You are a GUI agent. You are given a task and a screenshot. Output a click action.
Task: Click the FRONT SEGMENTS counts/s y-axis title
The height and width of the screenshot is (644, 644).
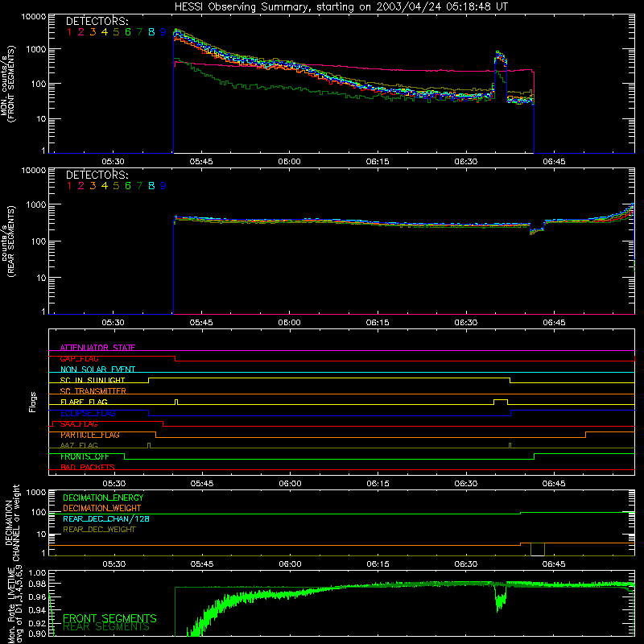point(7,85)
